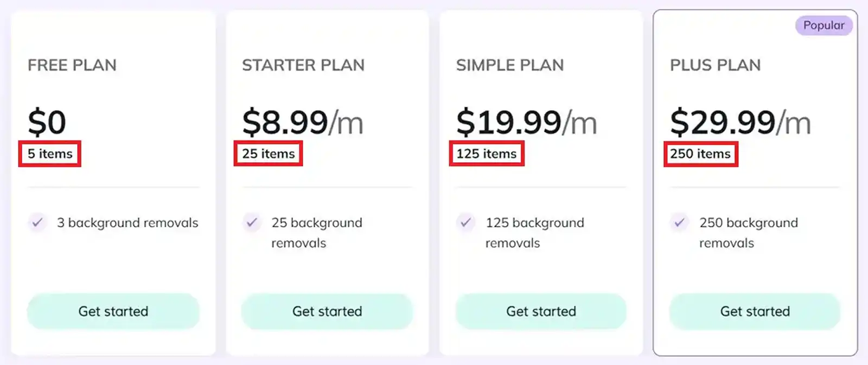The height and width of the screenshot is (365, 868).
Task: Click the checkmark beside 125 background removals
Action: pyautogui.click(x=465, y=223)
